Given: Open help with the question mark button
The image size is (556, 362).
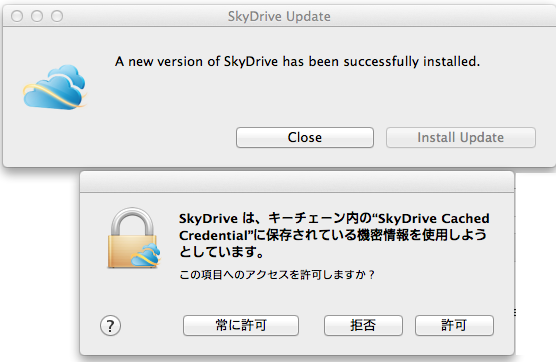Looking at the screenshot, I should tap(110, 325).
